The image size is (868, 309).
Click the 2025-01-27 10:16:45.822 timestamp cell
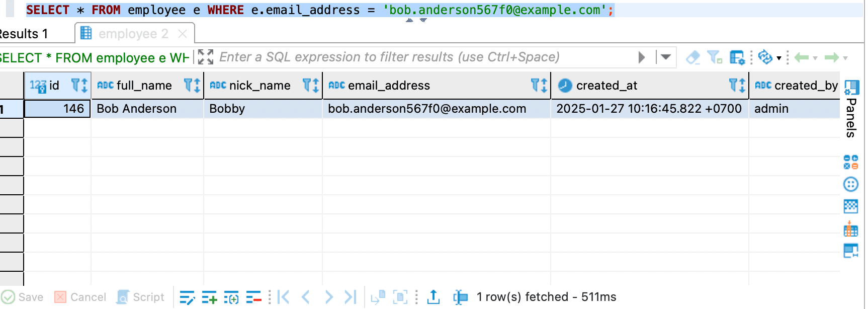[x=650, y=109]
